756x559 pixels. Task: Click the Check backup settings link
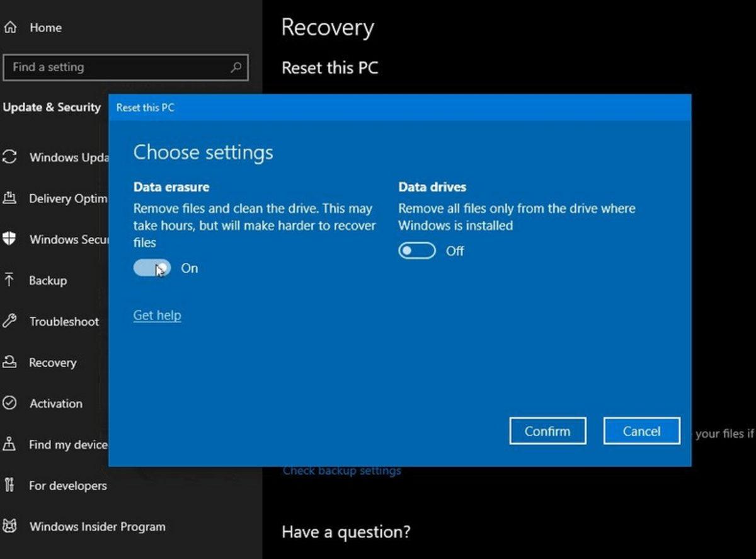coord(341,470)
